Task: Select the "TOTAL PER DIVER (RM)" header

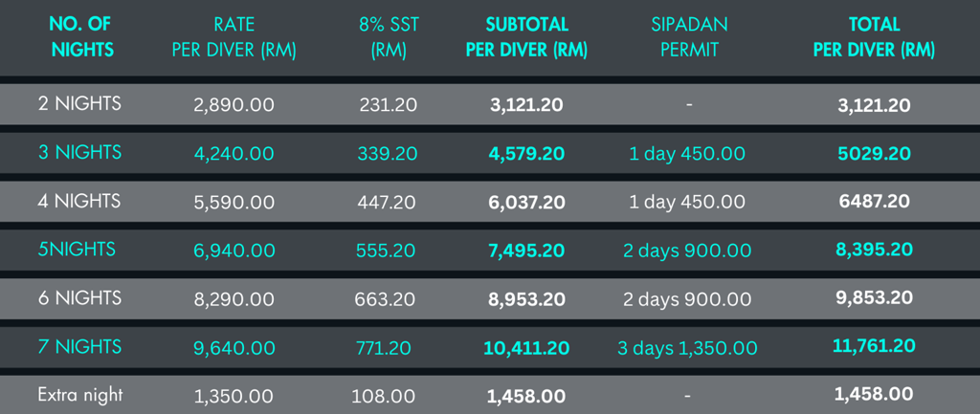Action: 874,37
